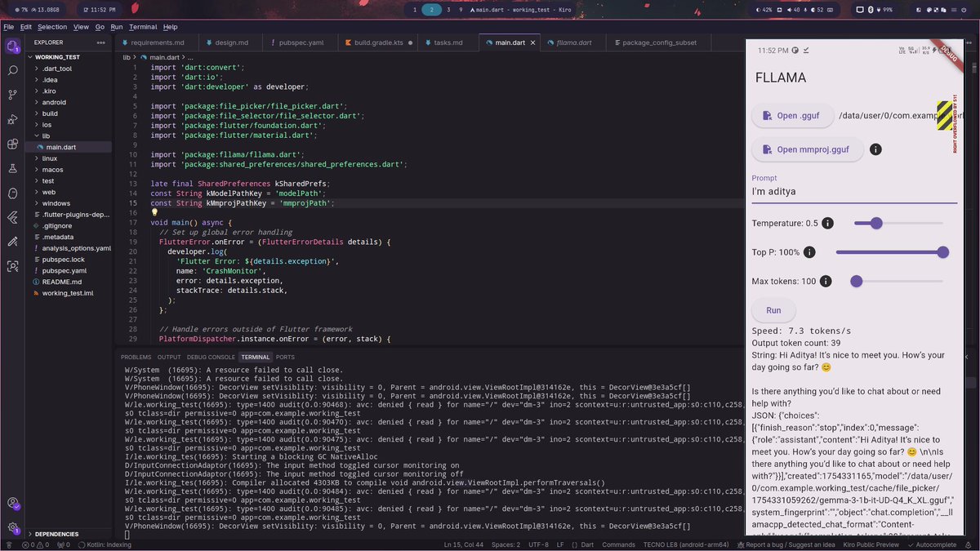The width and height of the screenshot is (980, 551).
Task: Click the lightbulb code action icon
Action: 154,212
